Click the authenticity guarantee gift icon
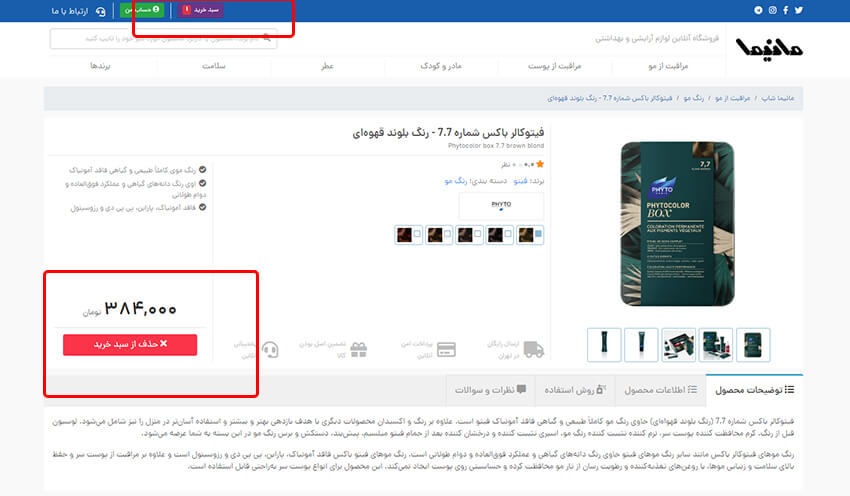This screenshot has width=850, height=496. tap(358, 350)
